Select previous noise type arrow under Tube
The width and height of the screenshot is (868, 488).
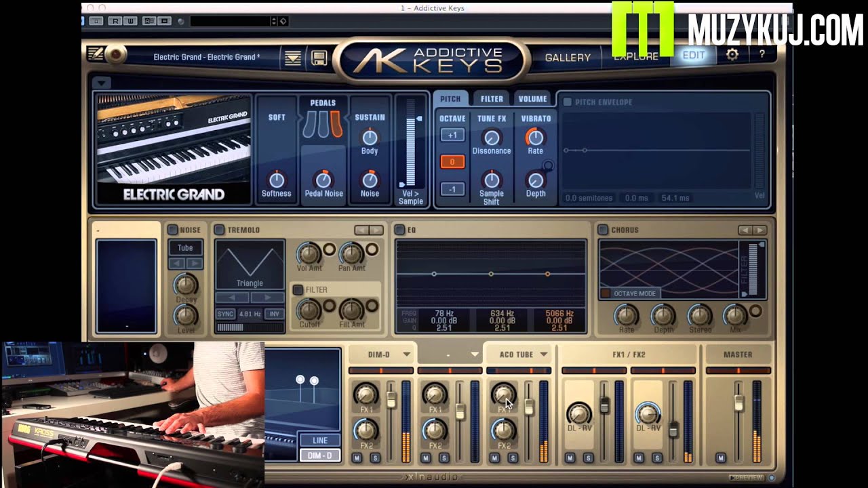pos(177,263)
